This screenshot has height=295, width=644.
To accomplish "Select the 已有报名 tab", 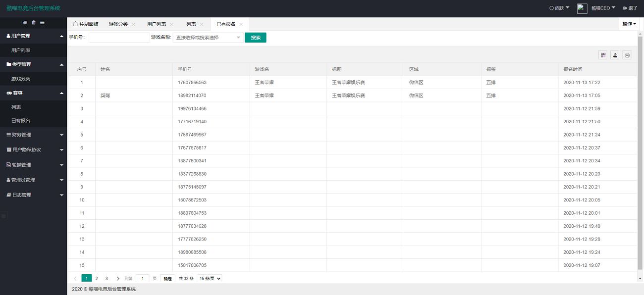I will pyautogui.click(x=226, y=24).
